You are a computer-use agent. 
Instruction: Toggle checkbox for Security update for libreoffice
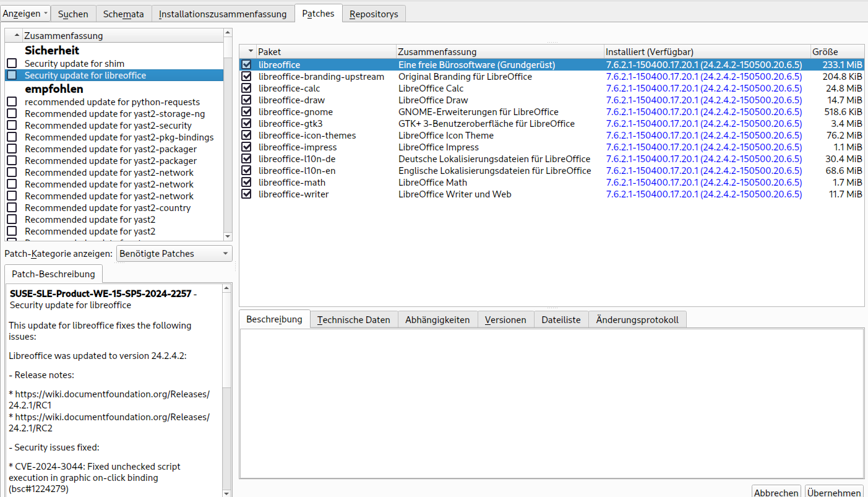[x=12, y=76]
